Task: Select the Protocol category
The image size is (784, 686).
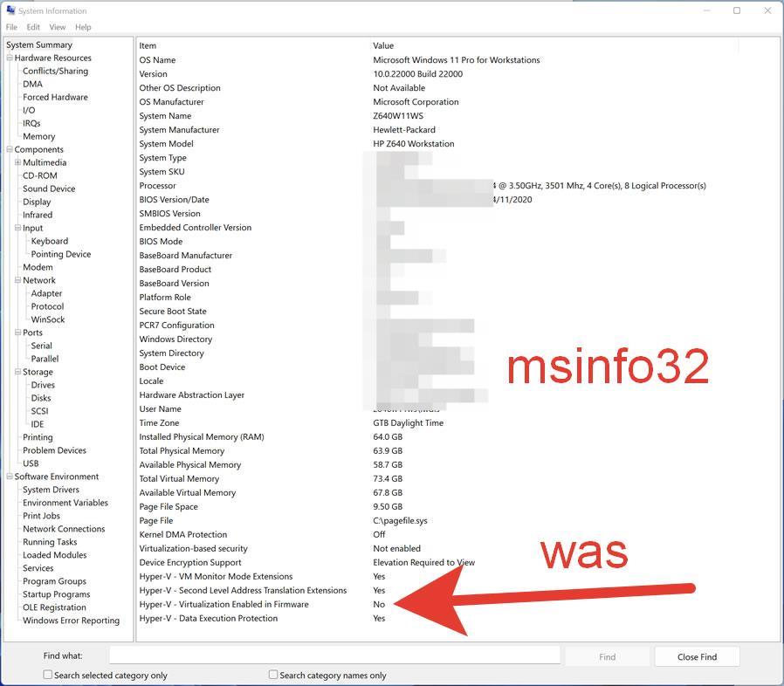Action: pyautogui.click(x=47, y=306)
